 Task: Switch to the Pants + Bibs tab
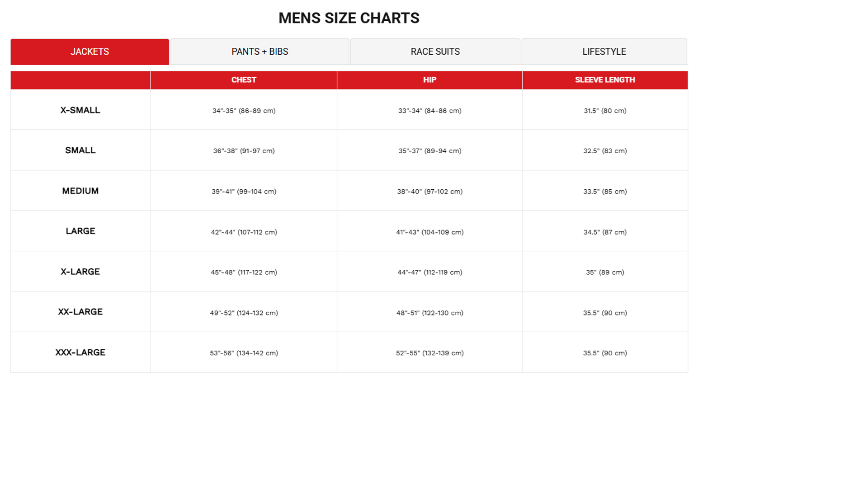point(259,52)
